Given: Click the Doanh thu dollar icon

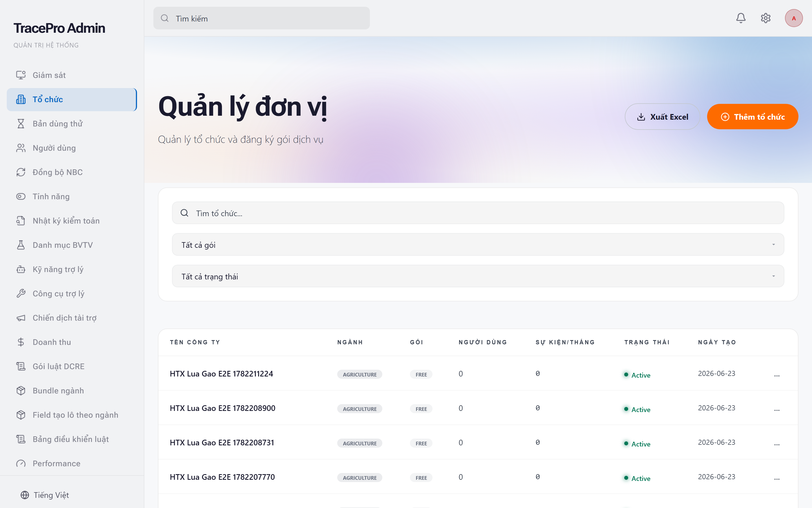Looking at the screenshot, I should 21,342.
